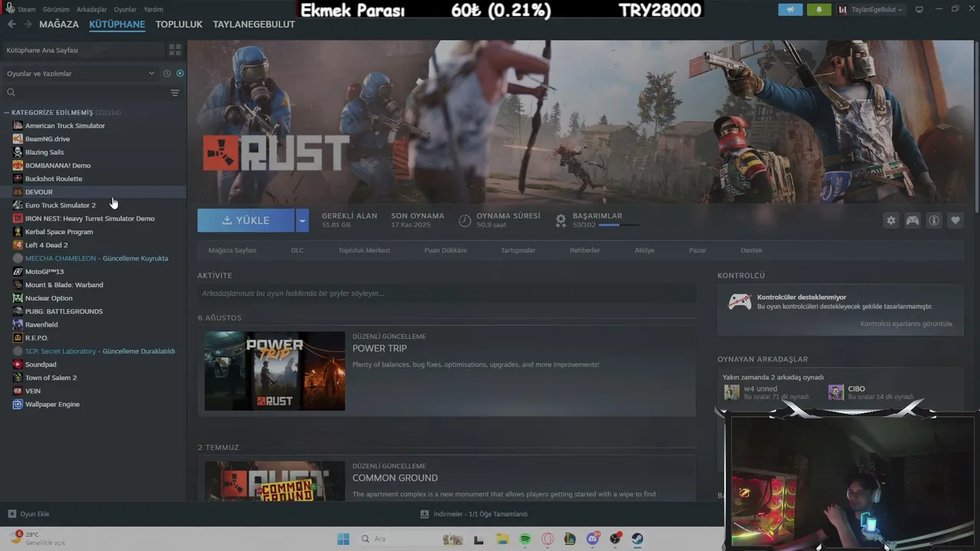Select Buckshot Roulette game icon
Image resolution: width=980 pixels, height=551 pixels.
(x=18, y=178)
